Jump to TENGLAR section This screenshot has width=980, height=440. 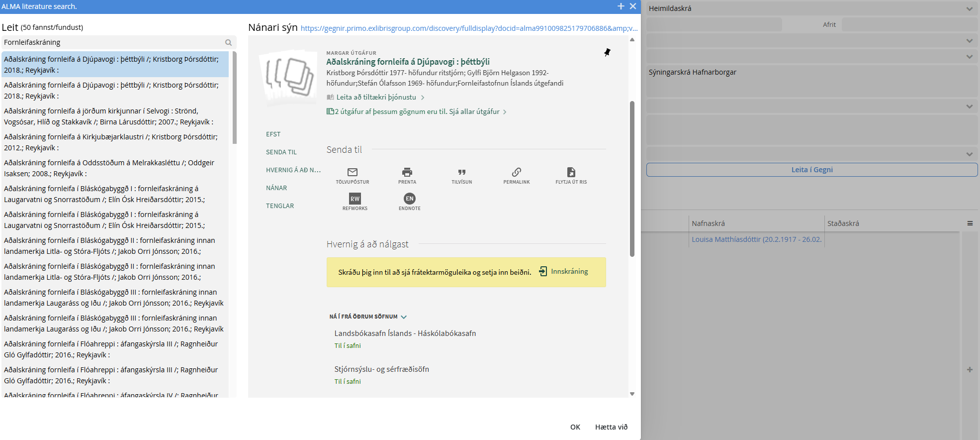(280, 206)
